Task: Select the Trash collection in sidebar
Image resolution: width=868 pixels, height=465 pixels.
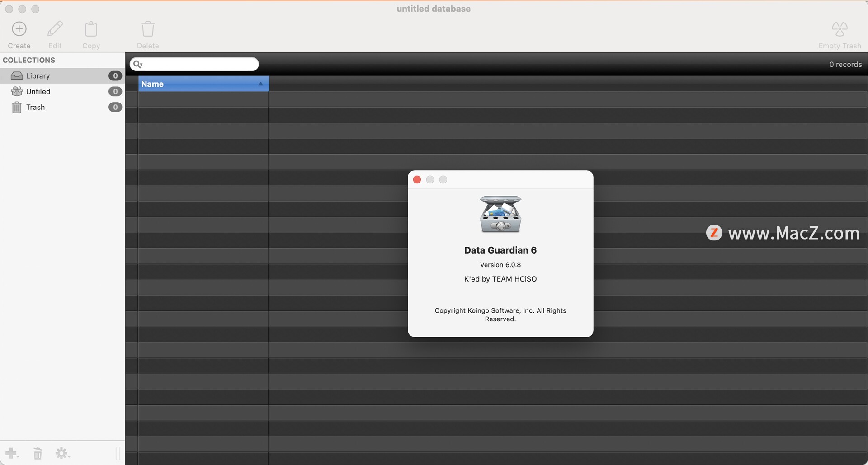Action: (x=62, y=107)
